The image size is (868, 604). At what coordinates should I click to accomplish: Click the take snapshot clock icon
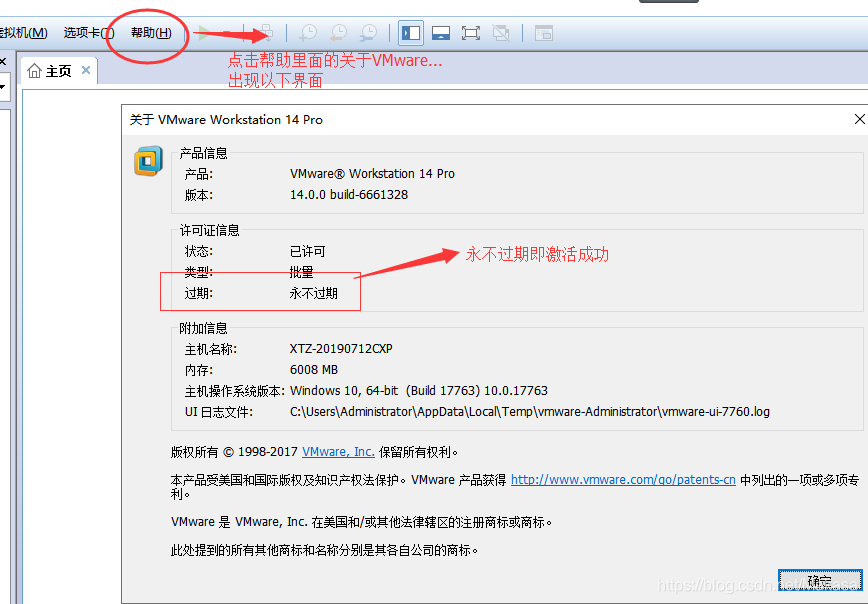click(x=308, y=33)
